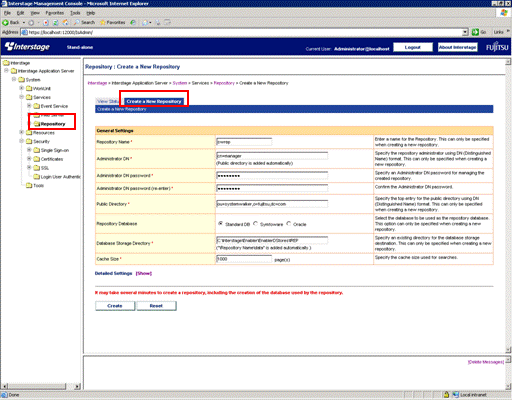The height and width of the screenshot is (400, 512).
Task: Open the Tools menu
Action: tap(75, 13)
